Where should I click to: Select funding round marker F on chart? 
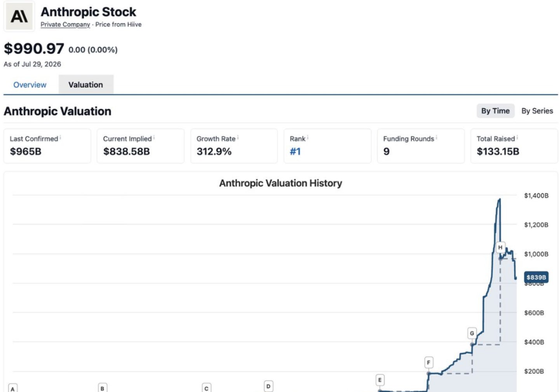428,363
